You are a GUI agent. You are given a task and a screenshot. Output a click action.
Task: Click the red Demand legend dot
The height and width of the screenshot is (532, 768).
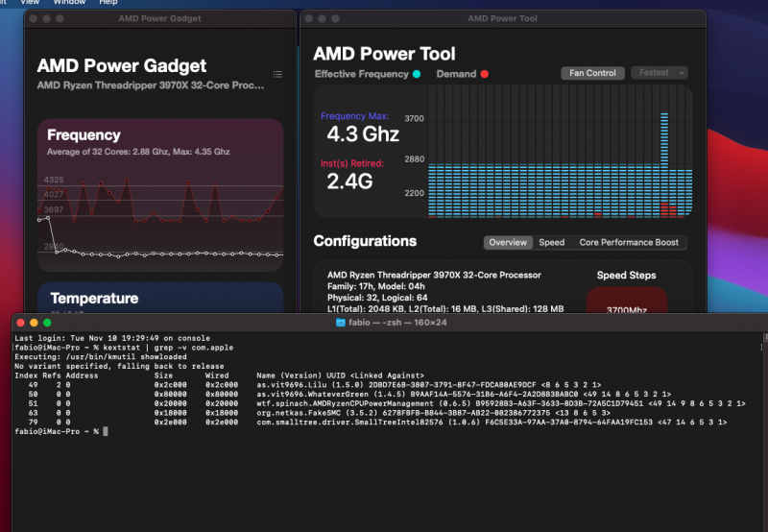coord(484,74)
